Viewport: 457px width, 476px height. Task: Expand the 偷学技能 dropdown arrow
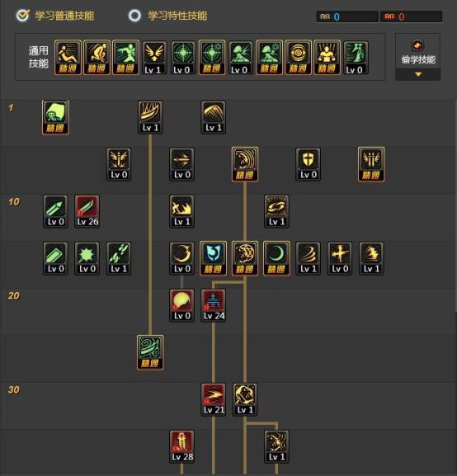pyautogui.click(x=418, y=74)
